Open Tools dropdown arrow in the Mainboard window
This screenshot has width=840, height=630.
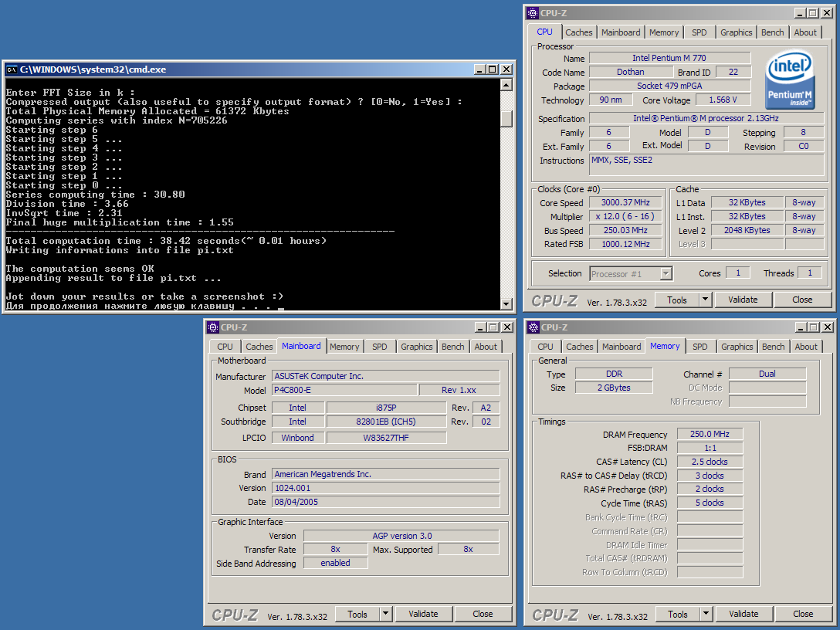(386, 614)
